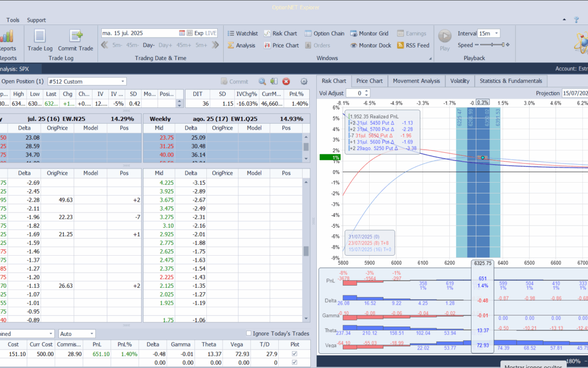The image size is (588, 368).
Task: Open Price Chart from the Windows group
Action: (x=281, y=45)
